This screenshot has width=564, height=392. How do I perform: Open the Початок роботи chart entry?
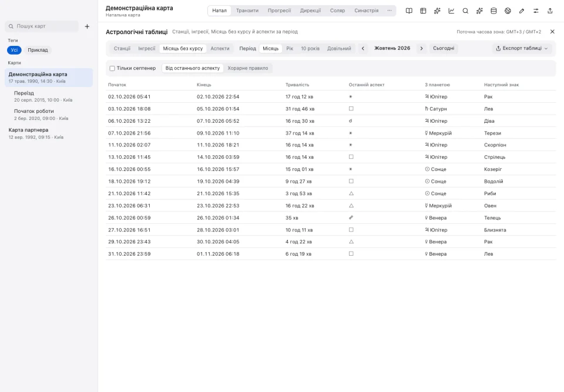49,115
